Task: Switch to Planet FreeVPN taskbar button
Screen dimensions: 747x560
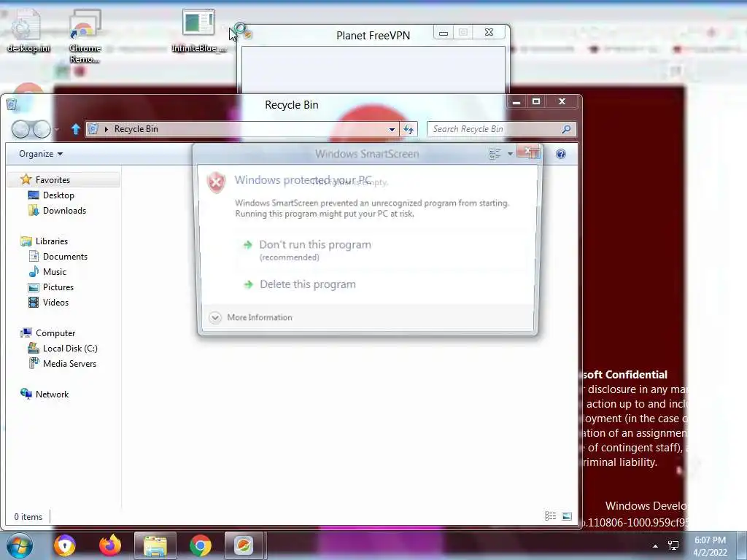Action: [x=244, y=545]
